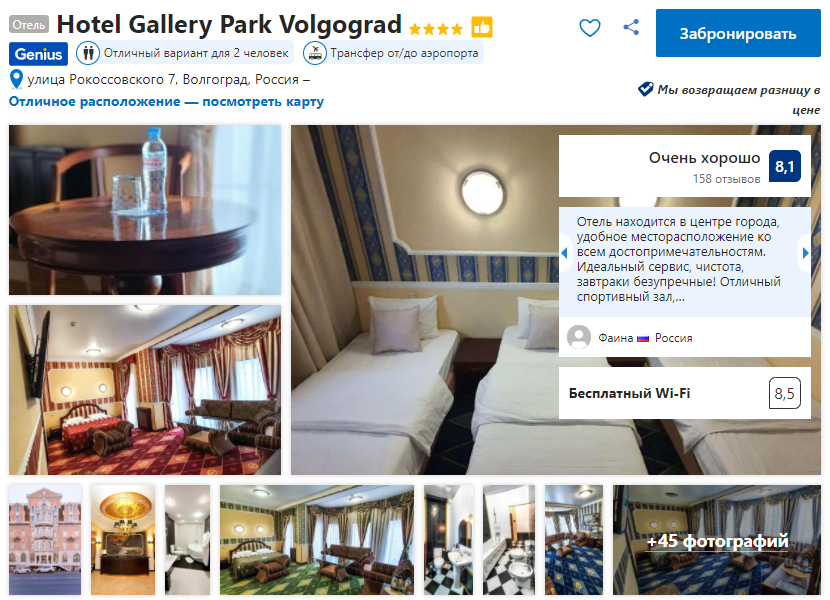
Task: Show previous review with left arrow
Action: click(x=564, y=253)
